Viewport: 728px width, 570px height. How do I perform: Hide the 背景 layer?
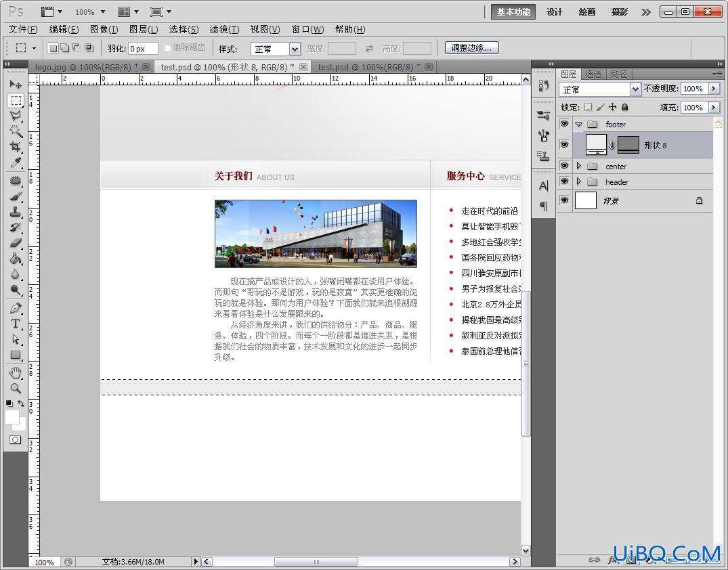tap(564, 200)
